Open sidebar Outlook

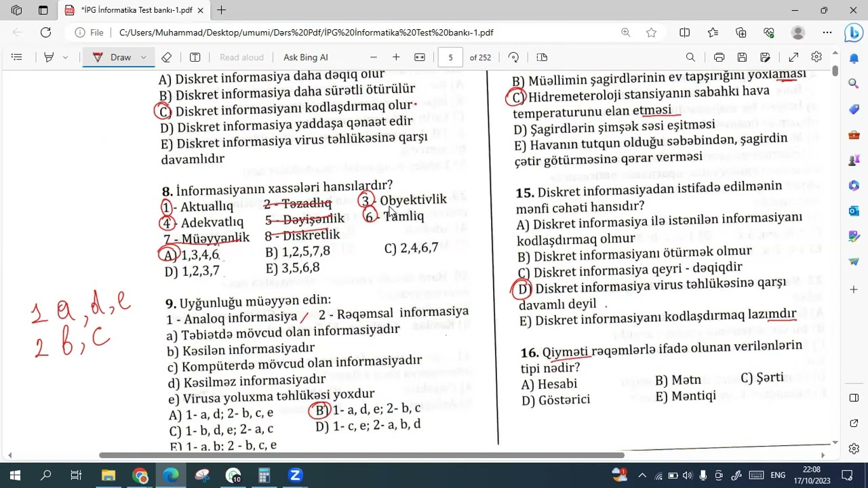pyautogui.click(x=854, y=211)
